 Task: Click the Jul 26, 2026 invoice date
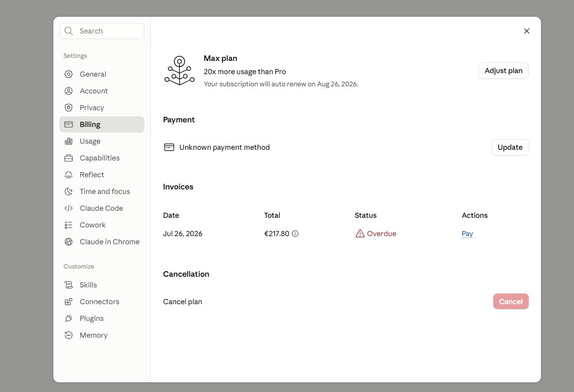(183, 234)
